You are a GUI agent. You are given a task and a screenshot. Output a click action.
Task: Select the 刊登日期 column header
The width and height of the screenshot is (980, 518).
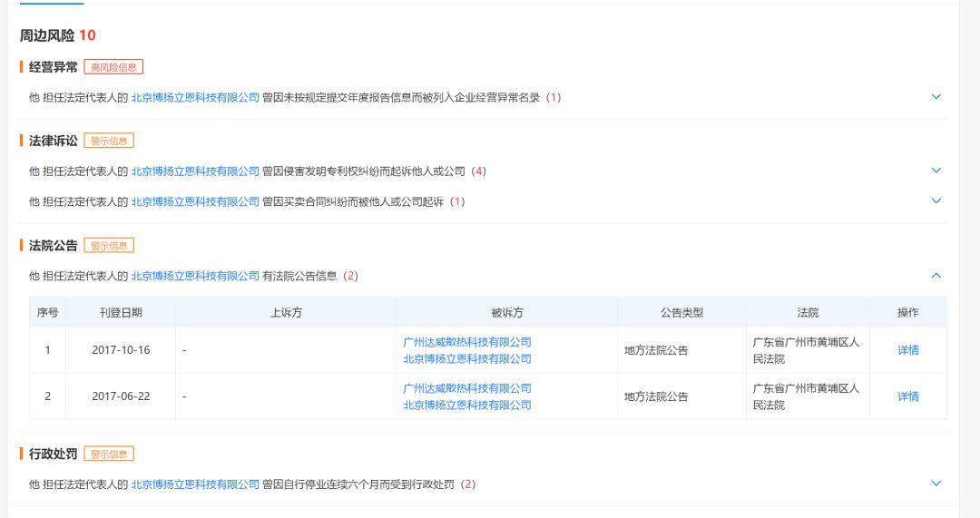[121, 312]
